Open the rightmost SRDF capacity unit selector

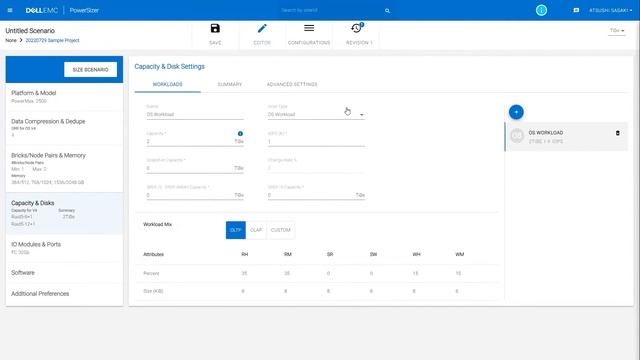[360, 195]
